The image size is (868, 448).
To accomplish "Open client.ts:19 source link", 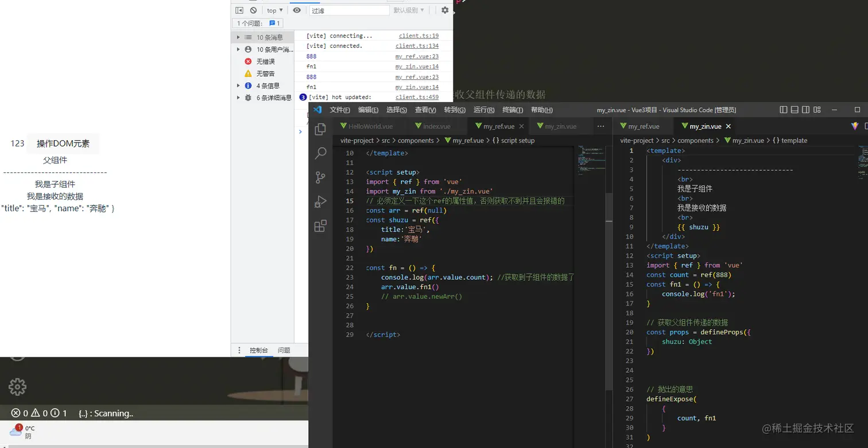I will coord(418,36).
